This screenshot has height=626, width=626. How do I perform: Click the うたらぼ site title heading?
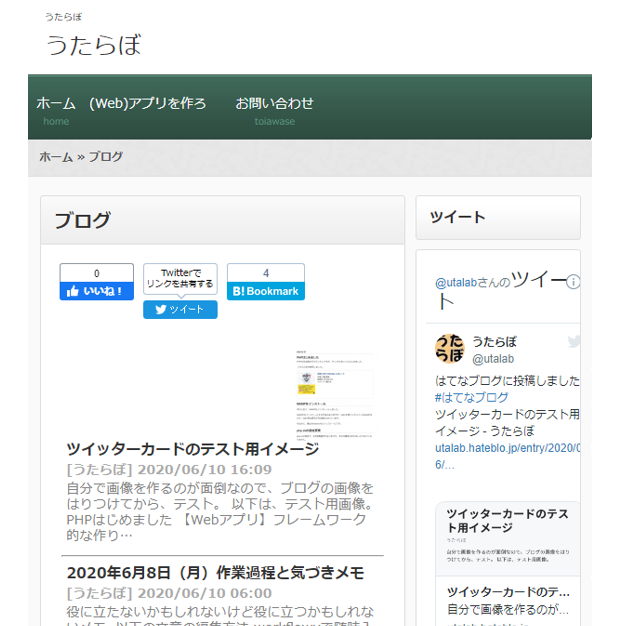click(x=94, y=45)
